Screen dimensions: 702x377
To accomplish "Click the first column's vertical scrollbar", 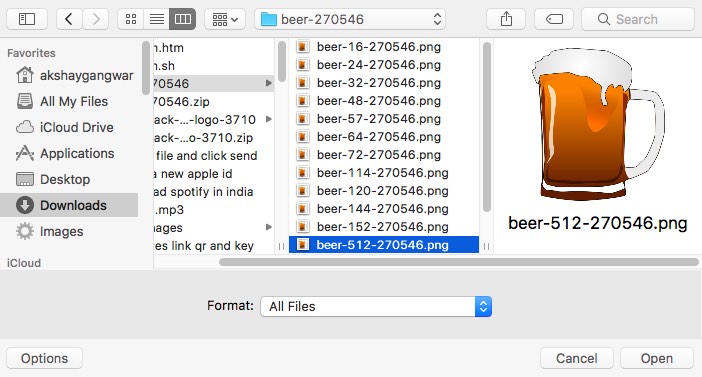I will pos(282,61).
